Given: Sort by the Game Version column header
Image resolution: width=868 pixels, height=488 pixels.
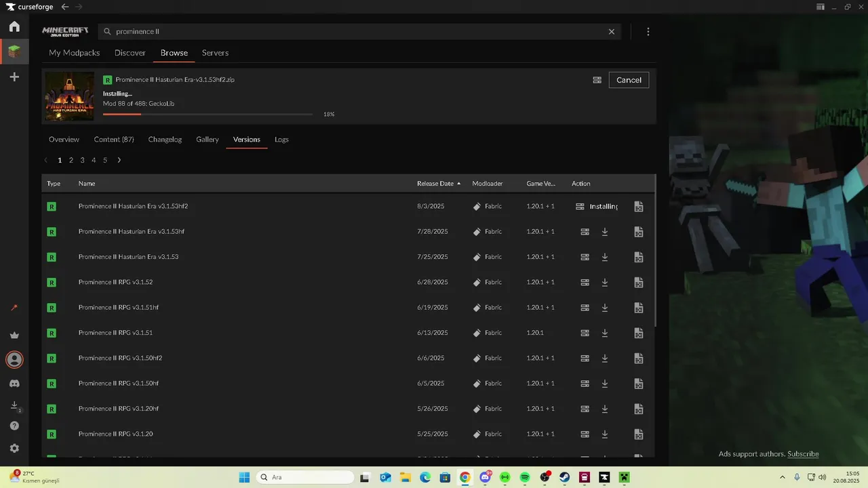Looking at the screenshot, I should 540,184.
